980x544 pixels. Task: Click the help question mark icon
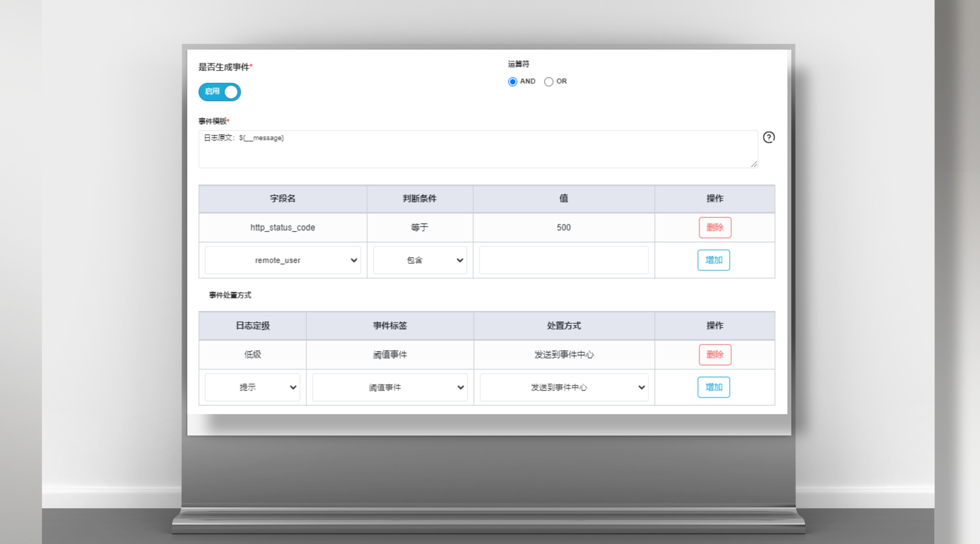(768, 137)
